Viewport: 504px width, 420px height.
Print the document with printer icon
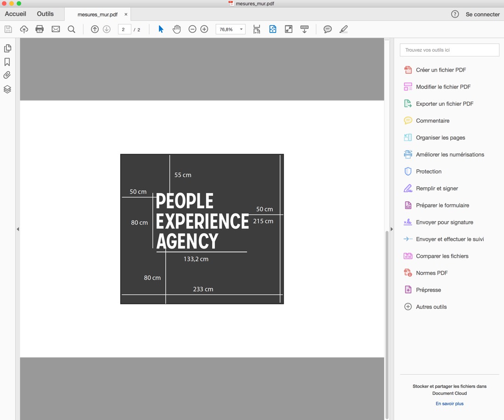pyautogui.click(x=39, y=29)
